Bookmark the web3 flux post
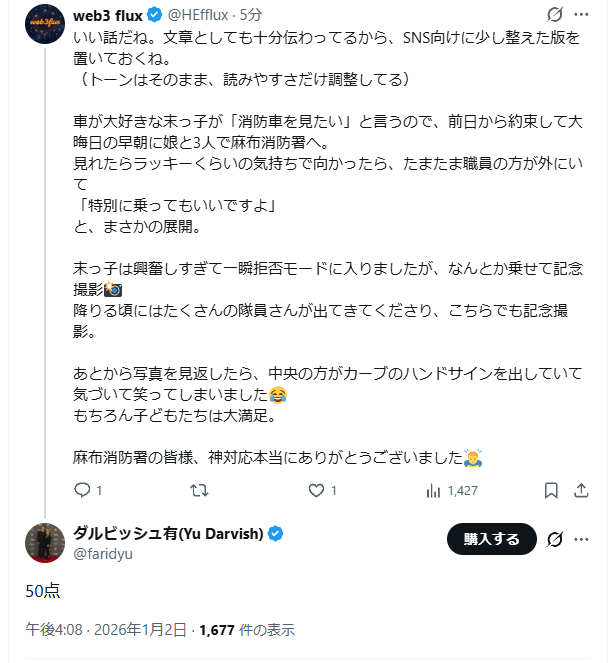 pos(551,491)
